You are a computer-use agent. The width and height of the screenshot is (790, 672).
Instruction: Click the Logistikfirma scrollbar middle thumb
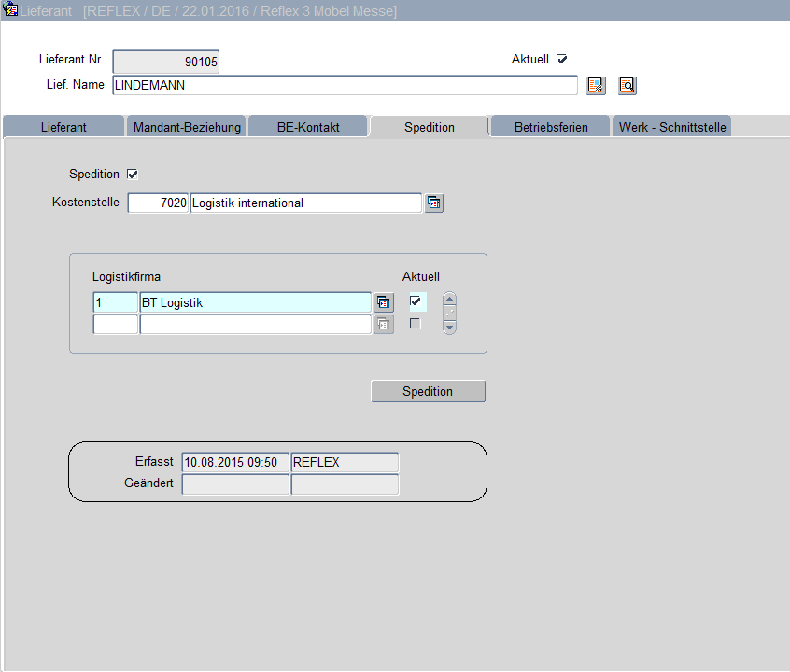(x=449, y=314)
